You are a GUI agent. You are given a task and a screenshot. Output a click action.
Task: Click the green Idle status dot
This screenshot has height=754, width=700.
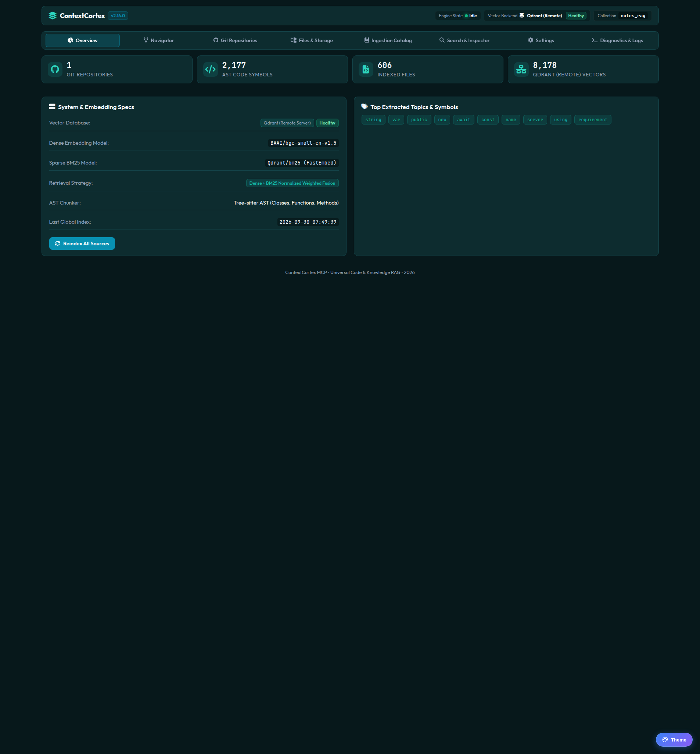[x=466, y=16]
